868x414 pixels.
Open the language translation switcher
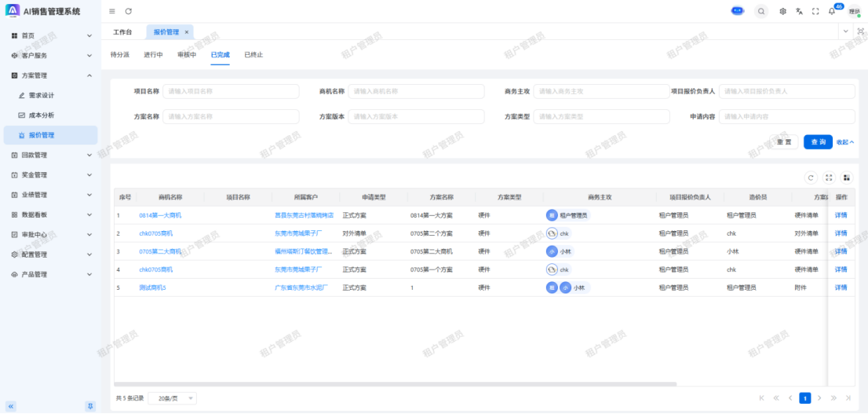[x=799, y=11]
